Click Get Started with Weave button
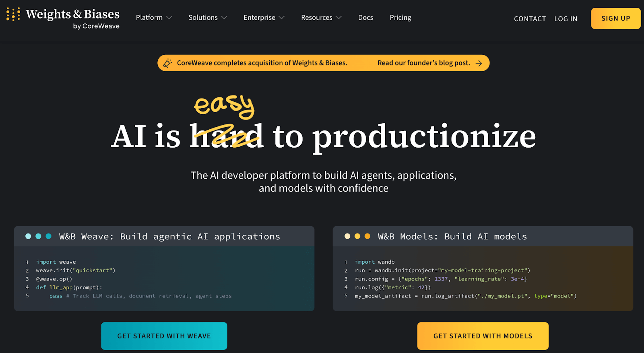This screenshot has width=644, height=353. 164,336
